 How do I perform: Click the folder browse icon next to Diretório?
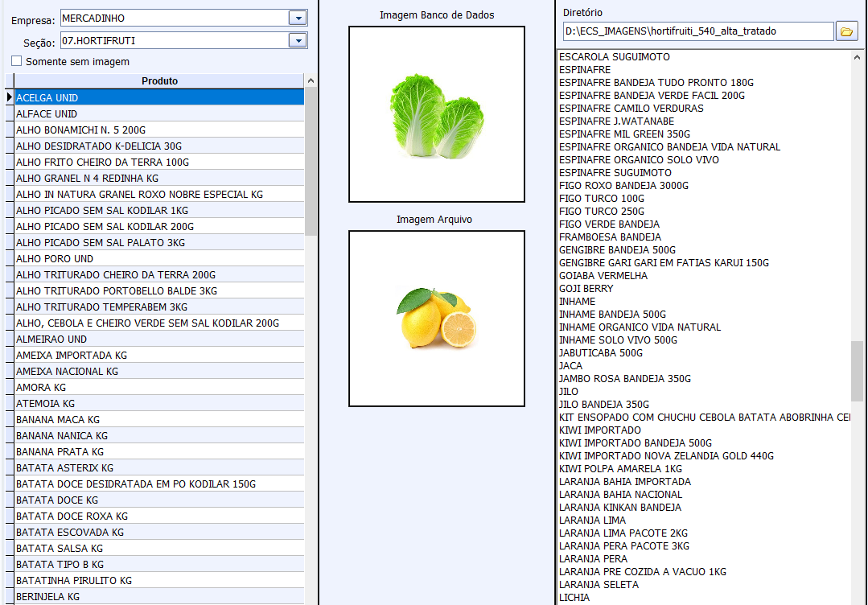pos(845,31)
